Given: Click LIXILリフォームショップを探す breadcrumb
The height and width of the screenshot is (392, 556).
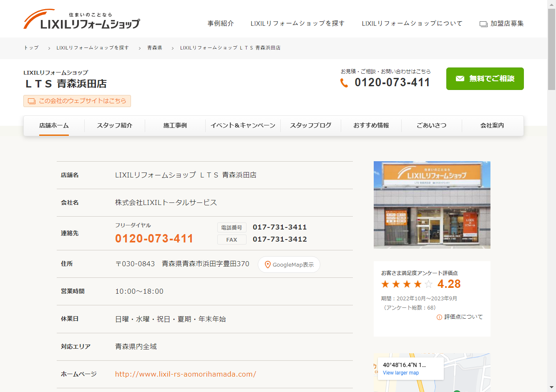Looking at the screenshot, I should [93, 48].
